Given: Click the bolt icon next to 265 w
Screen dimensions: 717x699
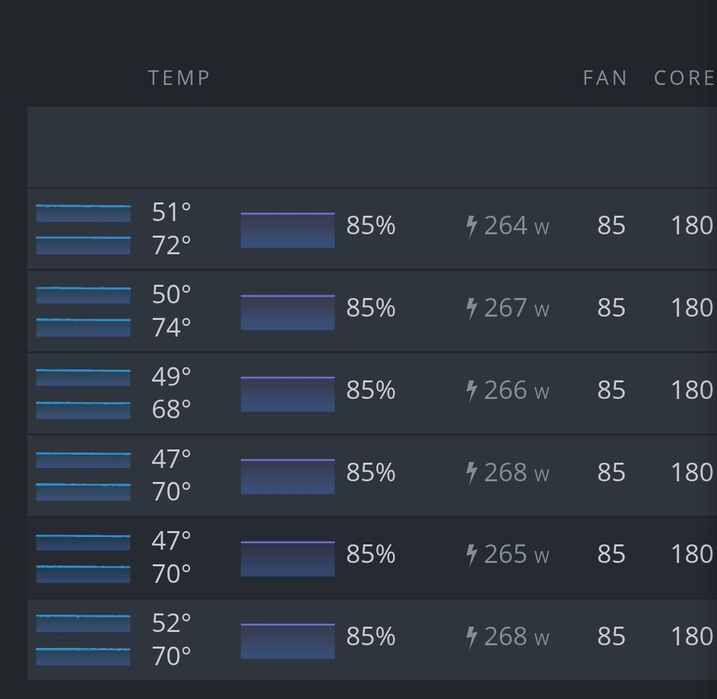Looking at the screenshot, I should point(472,554).
